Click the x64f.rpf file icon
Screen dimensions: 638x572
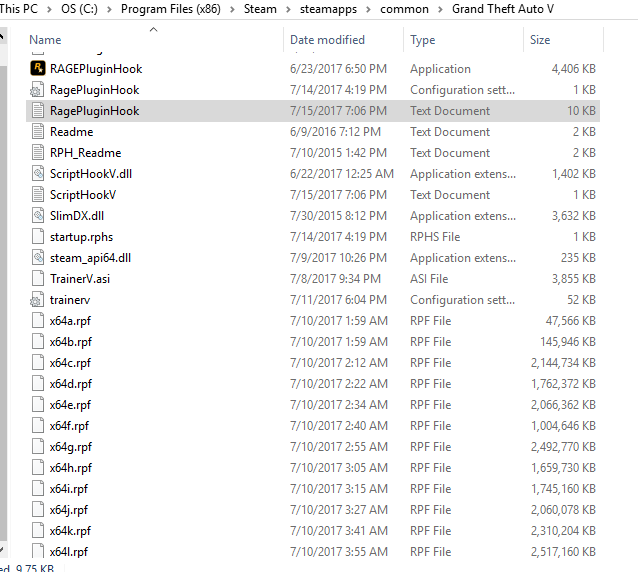coord(38,426)
